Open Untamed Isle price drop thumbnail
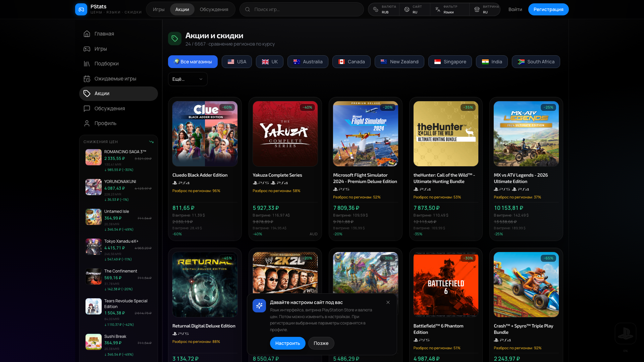This screenshot has width=644, height=362. [94, 217]
